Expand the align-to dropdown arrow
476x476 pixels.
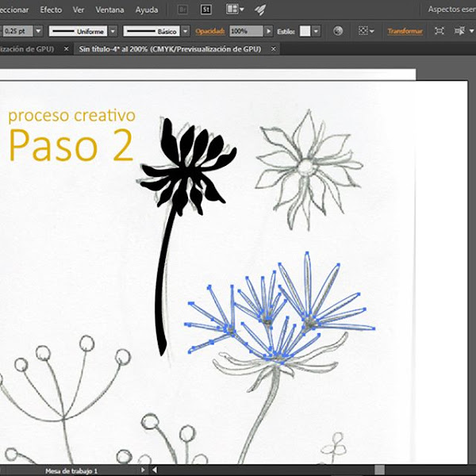click(x=372, y=31)
